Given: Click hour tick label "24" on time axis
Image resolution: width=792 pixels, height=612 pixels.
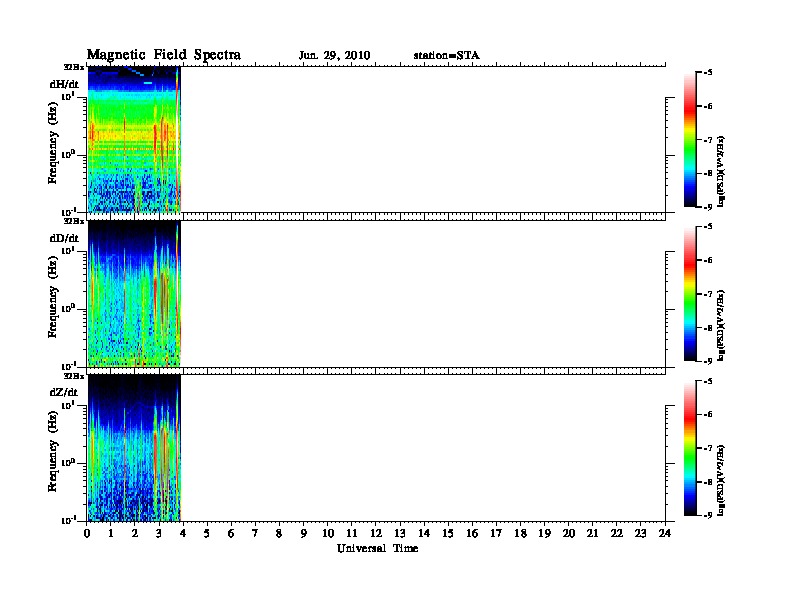Looking at the screenshot, I should 665,534.
